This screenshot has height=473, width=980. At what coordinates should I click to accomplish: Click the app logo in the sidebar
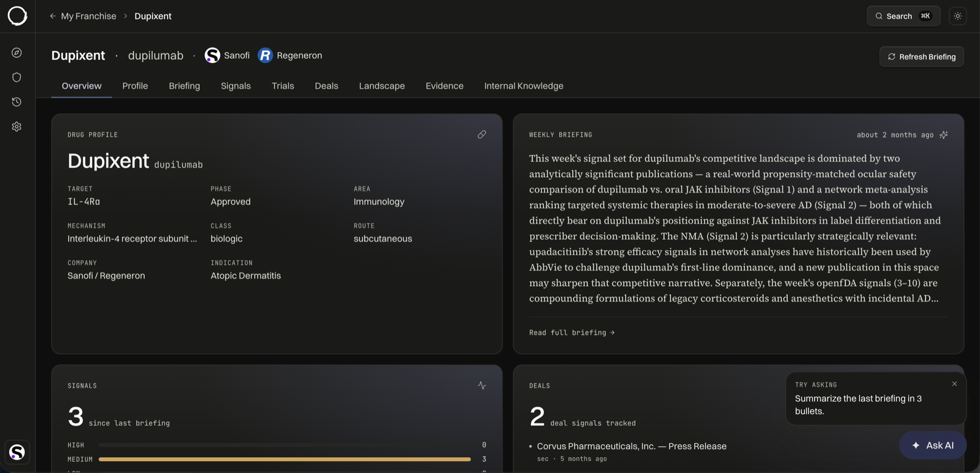coord(17,16)
